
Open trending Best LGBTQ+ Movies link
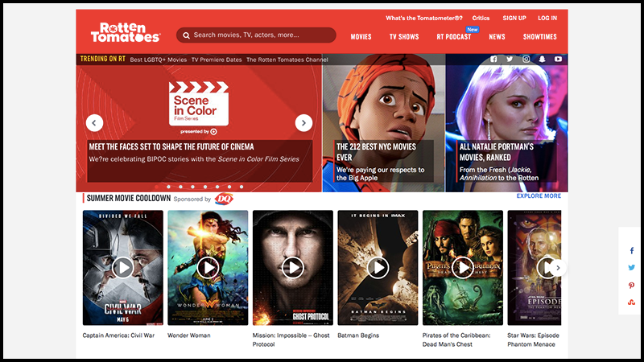159,60
